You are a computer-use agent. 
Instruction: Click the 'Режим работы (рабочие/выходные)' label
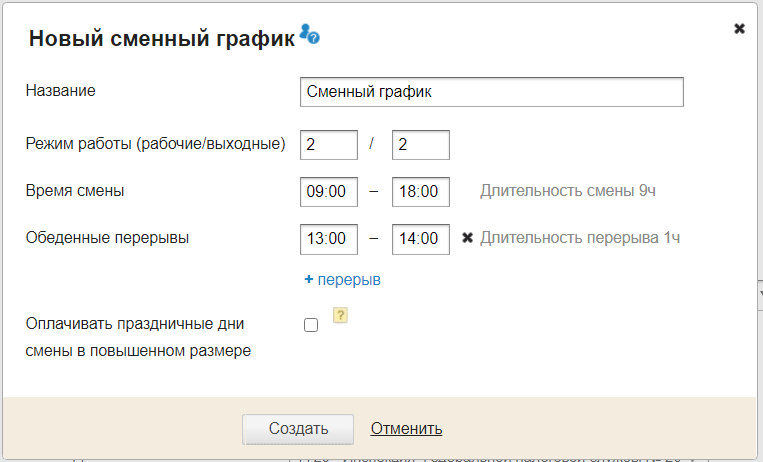[156, 144]
